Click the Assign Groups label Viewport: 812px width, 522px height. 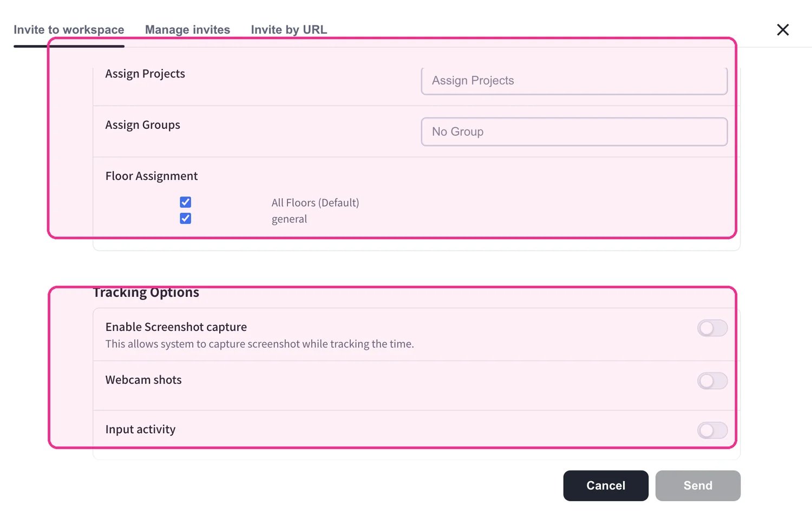click(143, 125)
